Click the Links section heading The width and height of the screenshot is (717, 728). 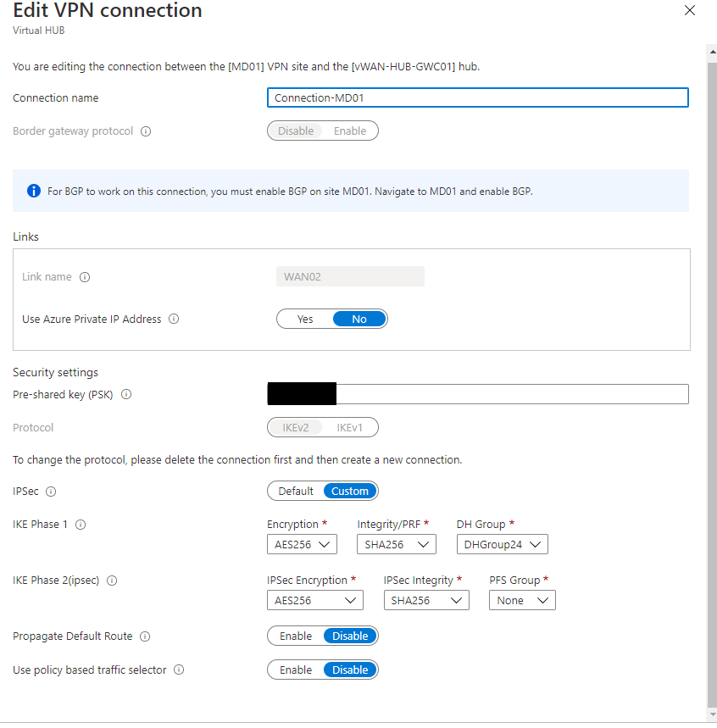tap(25, 236)
